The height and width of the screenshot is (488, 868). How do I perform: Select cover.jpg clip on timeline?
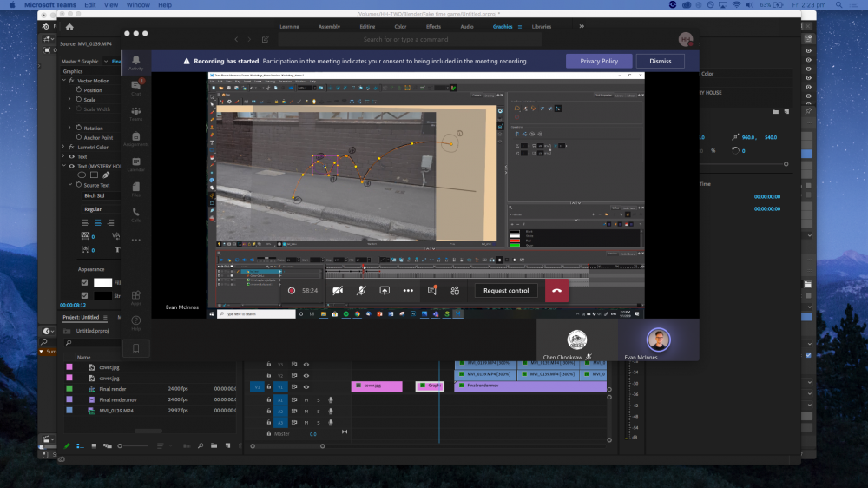click(377, 386)
